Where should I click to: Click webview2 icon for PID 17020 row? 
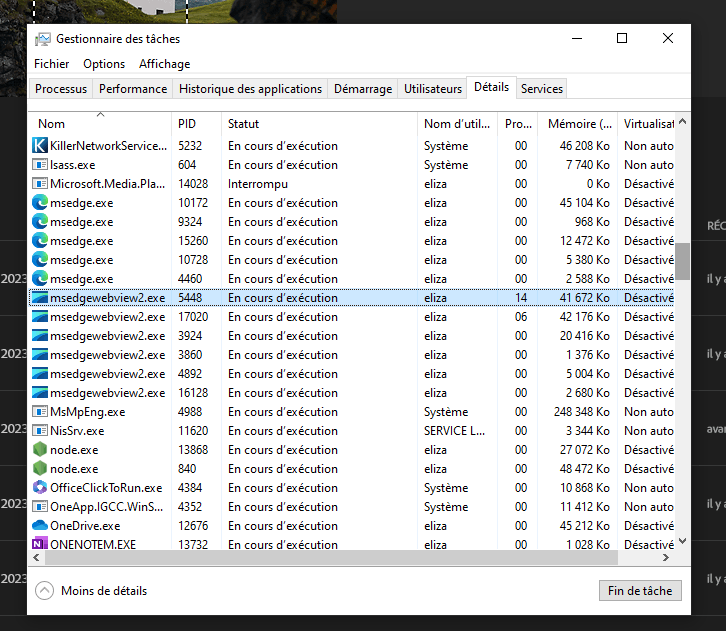click(x=40, y=316)
